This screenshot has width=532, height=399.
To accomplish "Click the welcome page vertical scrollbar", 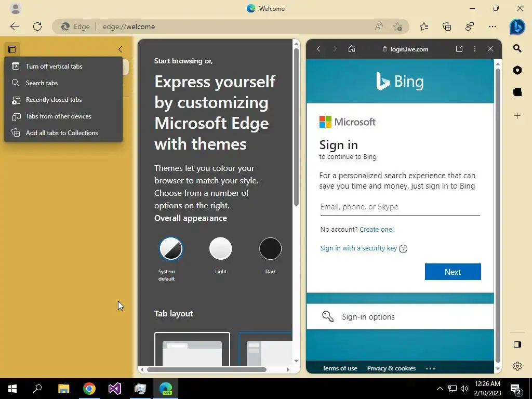I will 296,127.
